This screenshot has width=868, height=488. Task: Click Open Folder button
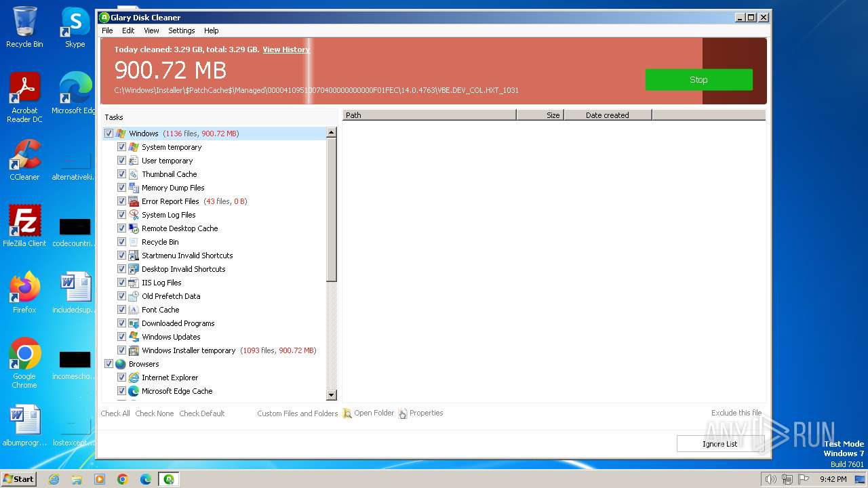tap(368, 413)
